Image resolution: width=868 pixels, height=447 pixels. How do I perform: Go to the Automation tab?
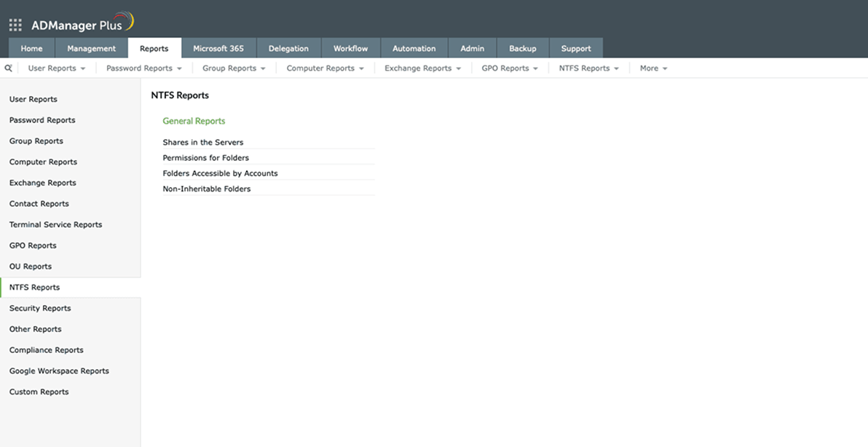tap(414, 48)
